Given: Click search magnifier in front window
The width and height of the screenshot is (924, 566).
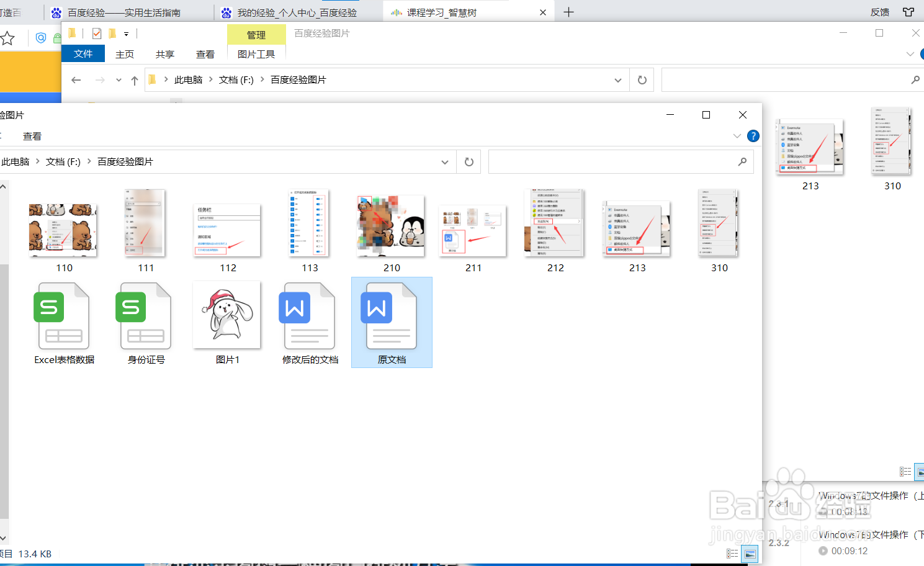Looking at the screenshot, I should (742, 162).
